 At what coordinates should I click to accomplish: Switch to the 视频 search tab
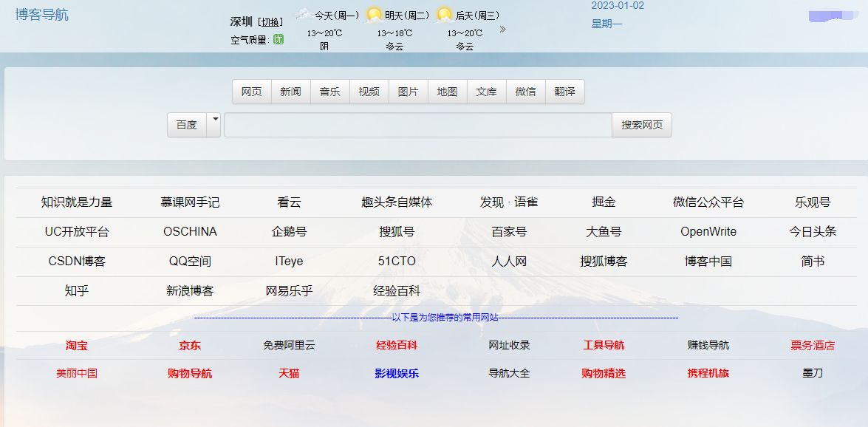[x=369, y=92]
